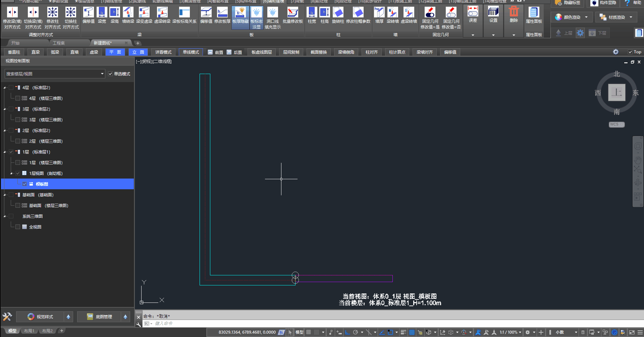Image resolution: width=644 pixels, height=337 pixels.
Task: Open the 属性面板 properties panel icon
Action: click(534, 13)
